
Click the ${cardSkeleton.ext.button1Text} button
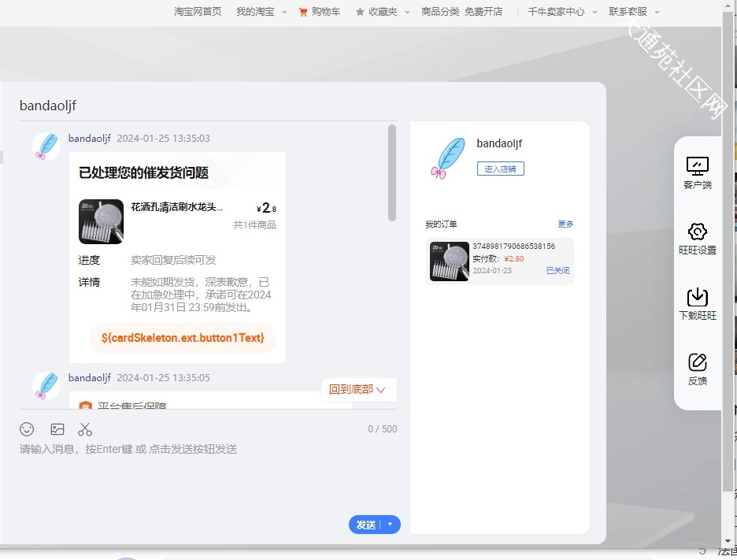[x=183, y=338]
